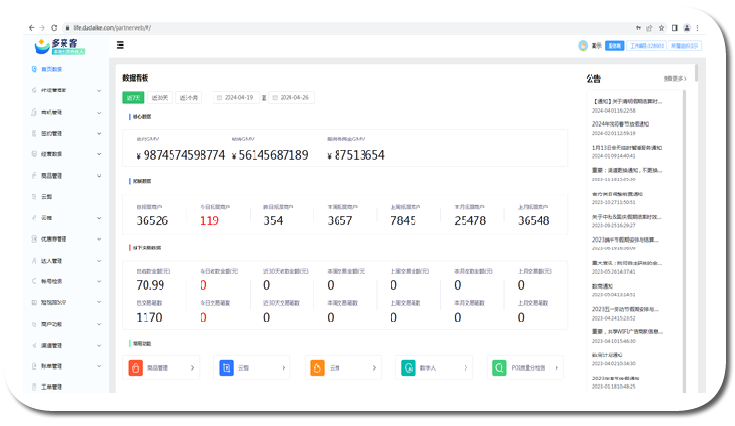Viewport: 735px width, 426px height.
Task: Click the 查看更多 link in 公告 panel
Action: (x=675, y=78)
